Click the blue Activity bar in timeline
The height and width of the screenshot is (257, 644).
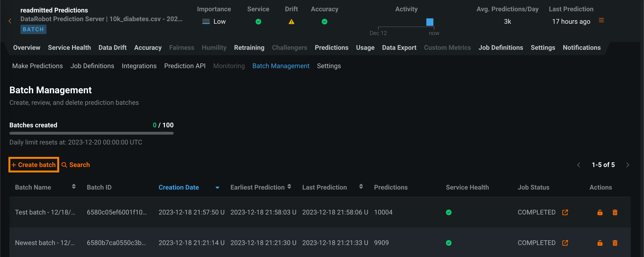click(429, 22)
